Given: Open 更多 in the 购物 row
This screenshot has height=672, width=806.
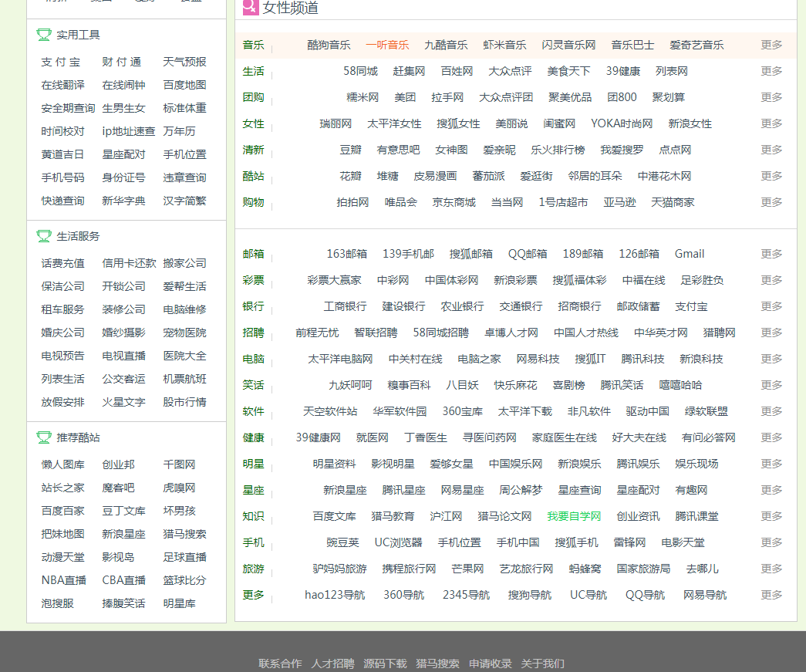Looking at the screenshot, I should pos(771,202).
